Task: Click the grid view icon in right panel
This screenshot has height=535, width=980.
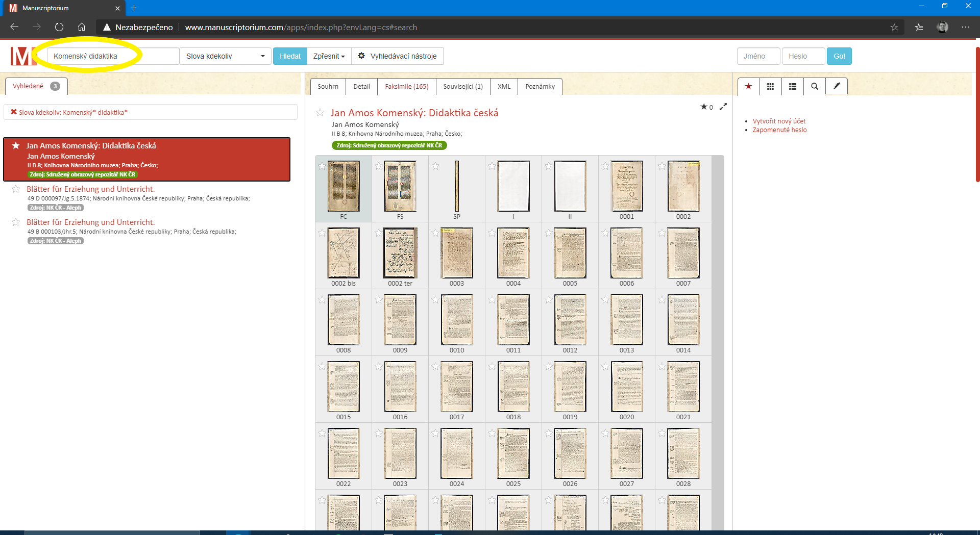Action: [x=770, y=87]
